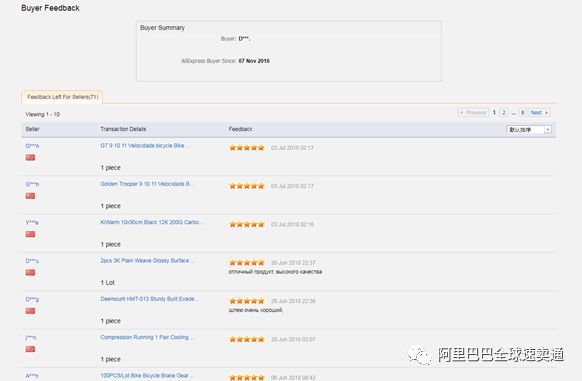Click buyer name D***. in Buyer Summary
This screenshot has height=381, width=582.
tap(245, 39)
